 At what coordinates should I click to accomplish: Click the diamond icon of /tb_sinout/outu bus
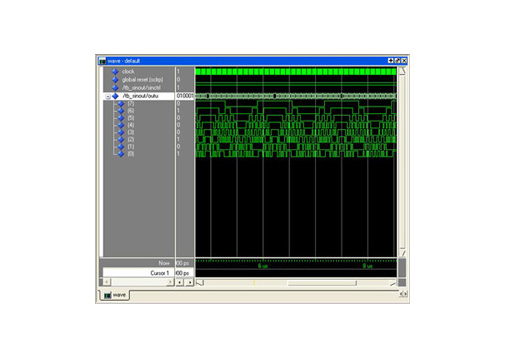[x=115, y=96]
